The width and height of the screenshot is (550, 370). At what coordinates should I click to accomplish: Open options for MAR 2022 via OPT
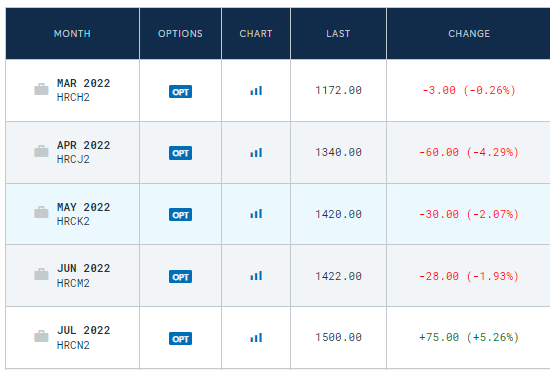tap(180, 92)
